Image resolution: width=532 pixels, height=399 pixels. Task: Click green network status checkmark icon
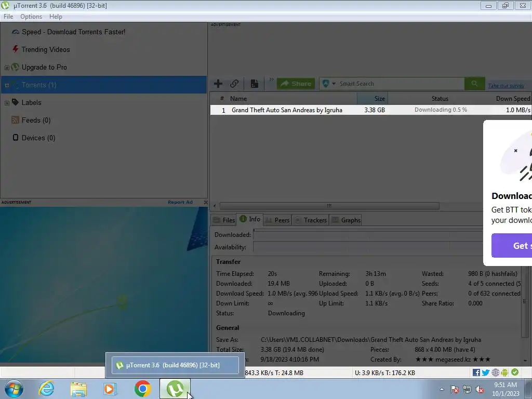(x=515, y=372)
